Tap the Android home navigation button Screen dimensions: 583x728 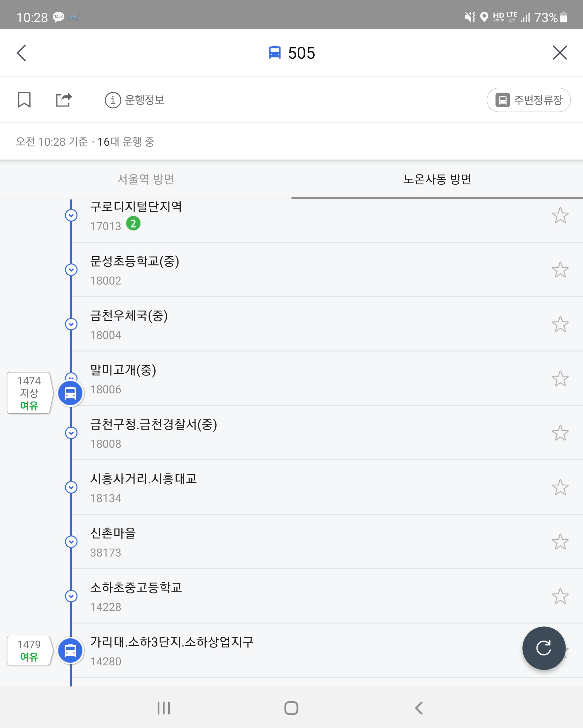291,708
